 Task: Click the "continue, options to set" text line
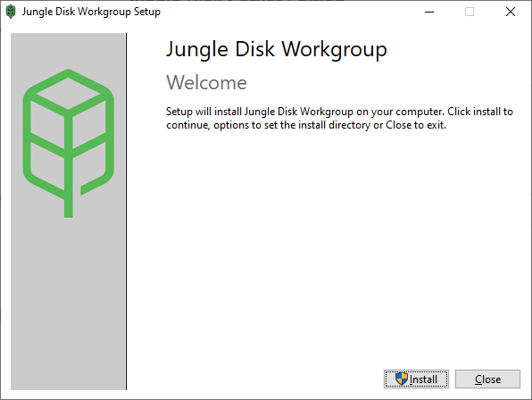[x=306, y=125]
